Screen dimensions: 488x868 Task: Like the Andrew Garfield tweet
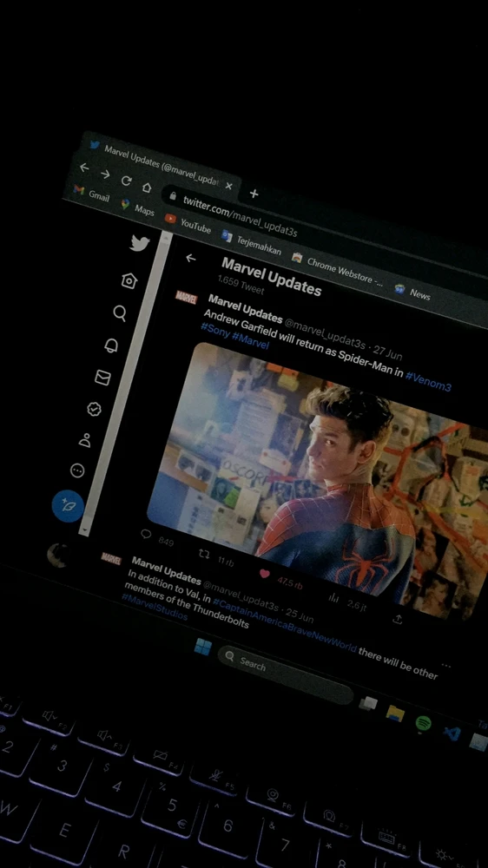[x=265, y=574]
